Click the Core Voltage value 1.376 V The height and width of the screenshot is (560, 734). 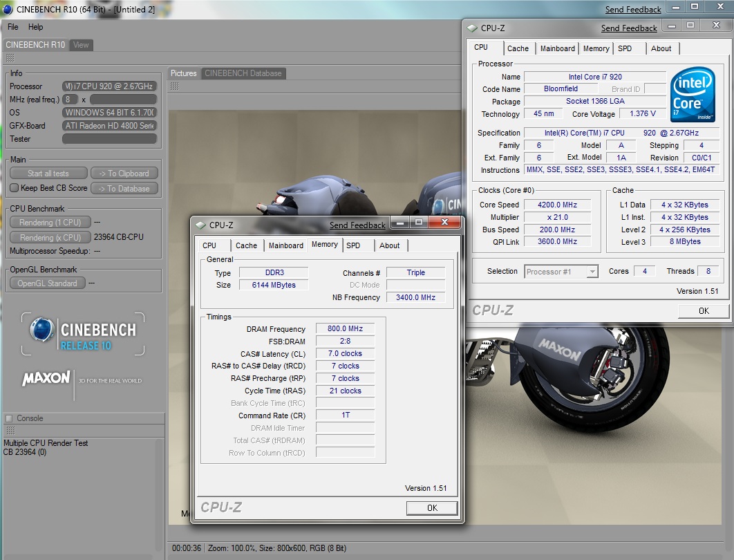(x=643, y=113)
